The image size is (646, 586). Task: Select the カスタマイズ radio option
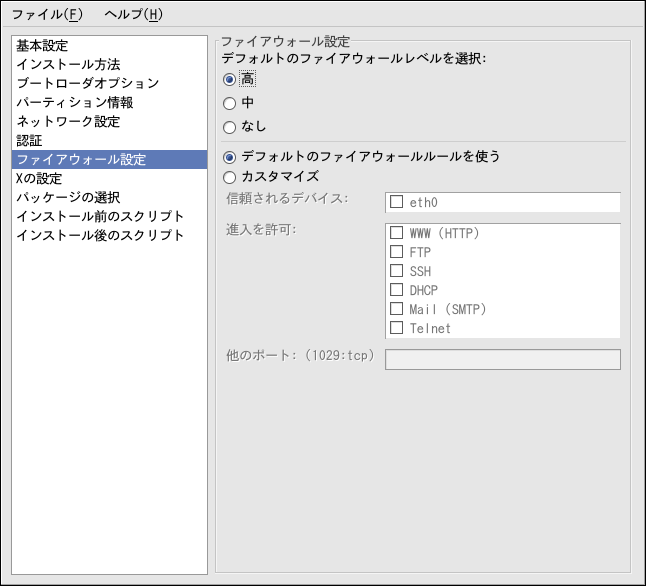coord(230,177)
